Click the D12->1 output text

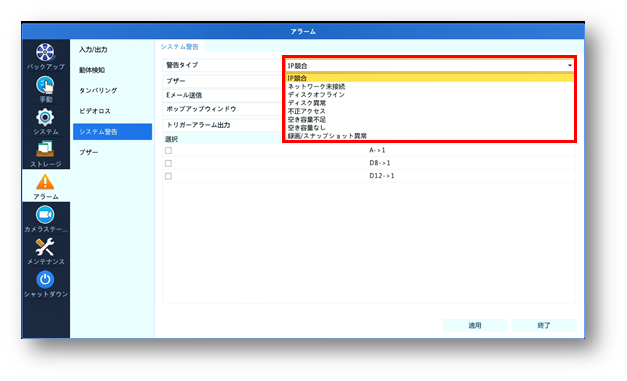[381, 176]
